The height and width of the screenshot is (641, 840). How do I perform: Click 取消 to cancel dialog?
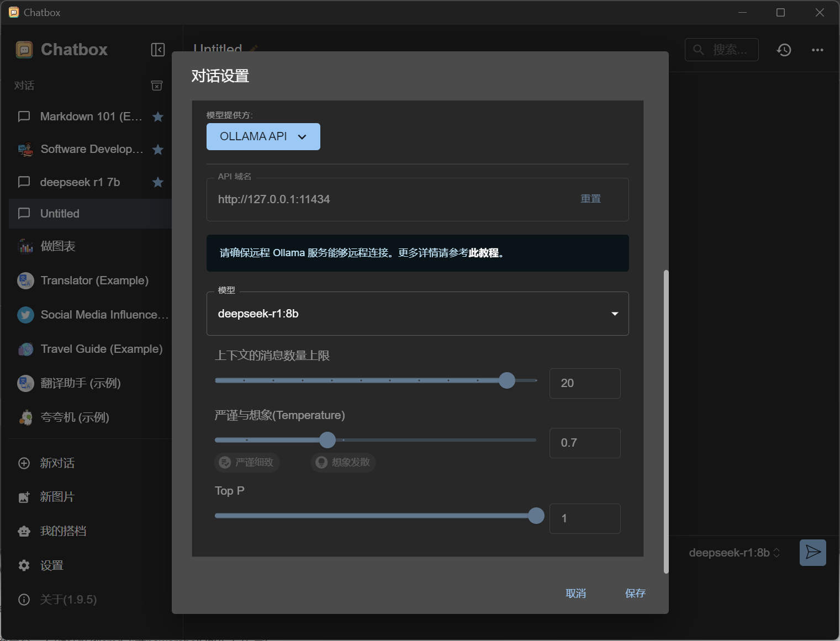575,594
